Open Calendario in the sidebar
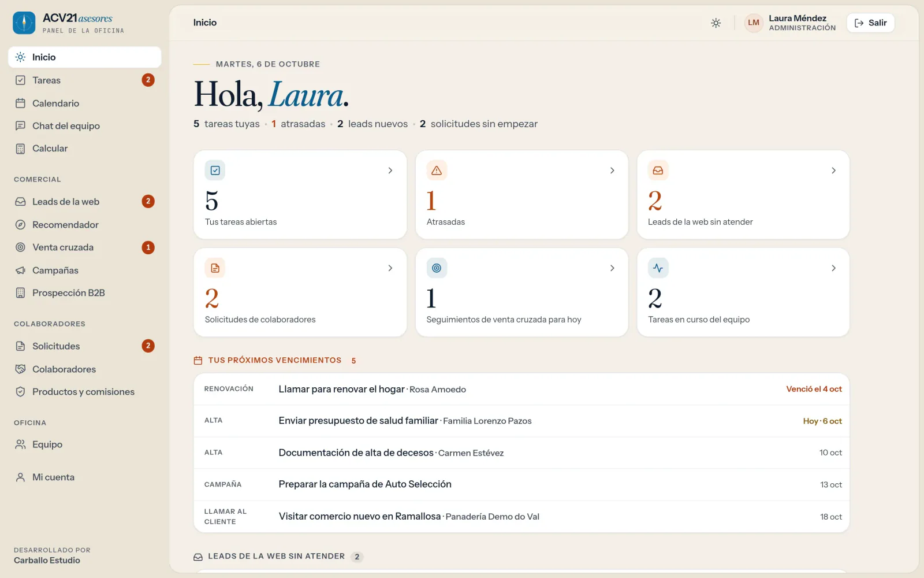The height and width of the screenshot is (578, 924). (85, 103)
